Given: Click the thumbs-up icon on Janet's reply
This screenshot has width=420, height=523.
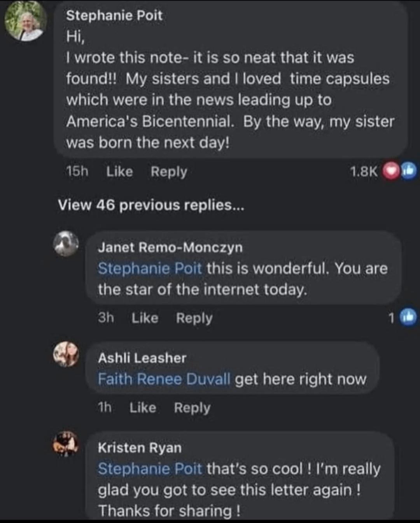Looking at the screenshot, I should point(408,317).
